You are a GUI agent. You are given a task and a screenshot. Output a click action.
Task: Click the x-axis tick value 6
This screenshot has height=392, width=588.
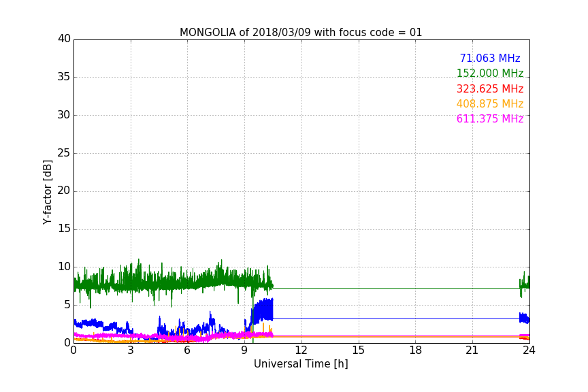[187, 350]
